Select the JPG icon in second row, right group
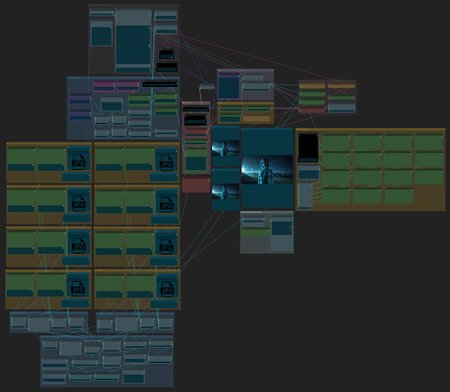This screenshot has height=392, width=450. tap(167, 203)
